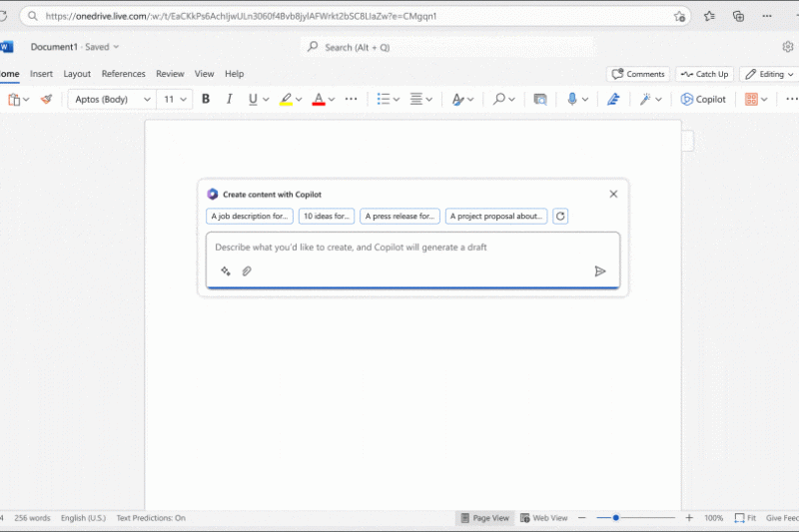Open the Comments pane button
The image size is (799, 532).
[x=638, y=74]
